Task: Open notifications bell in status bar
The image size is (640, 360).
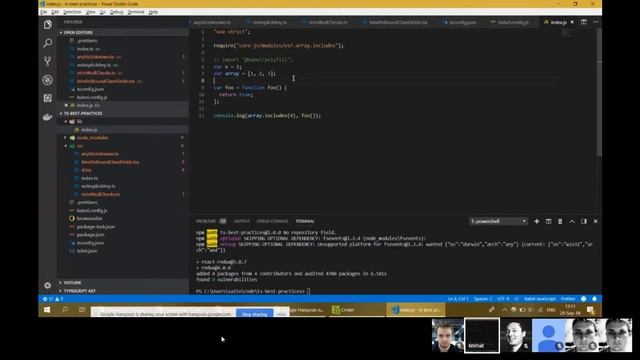Action: 594,299
